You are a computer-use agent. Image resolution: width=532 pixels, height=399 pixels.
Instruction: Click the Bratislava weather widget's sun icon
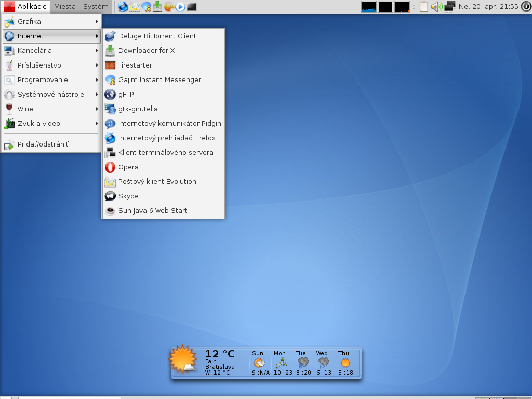[x=184, y=360]
